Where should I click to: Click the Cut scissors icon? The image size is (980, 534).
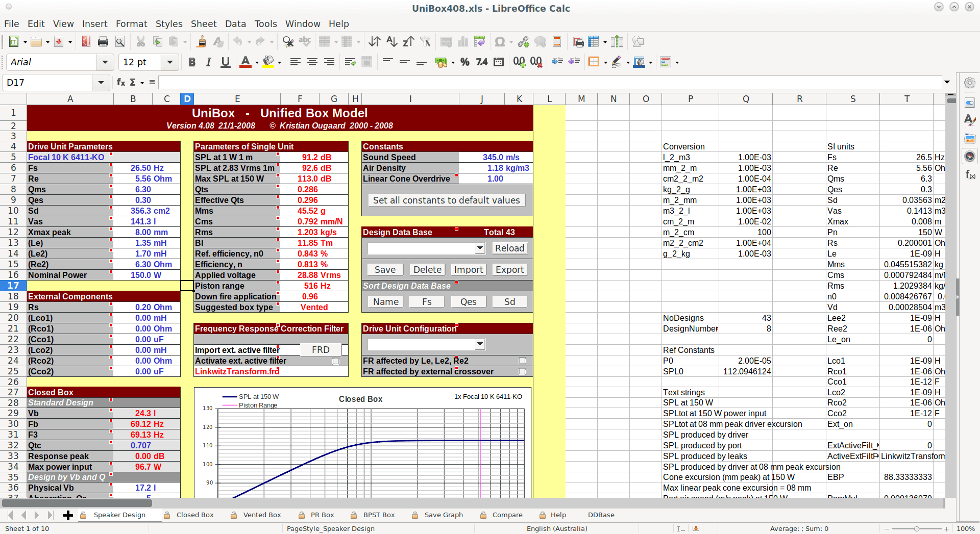coord(141,42)
